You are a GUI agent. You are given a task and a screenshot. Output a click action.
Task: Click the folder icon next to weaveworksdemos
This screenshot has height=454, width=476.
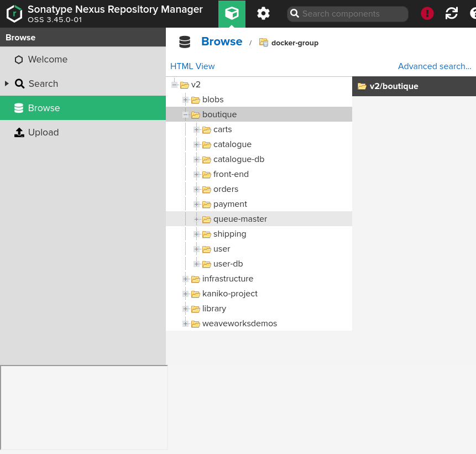click(196, 324)
